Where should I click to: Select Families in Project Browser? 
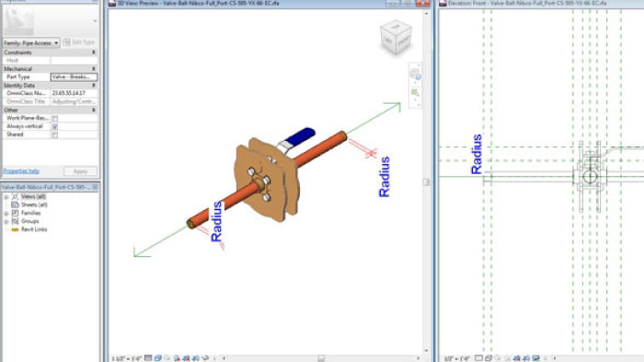pos(30,213)
